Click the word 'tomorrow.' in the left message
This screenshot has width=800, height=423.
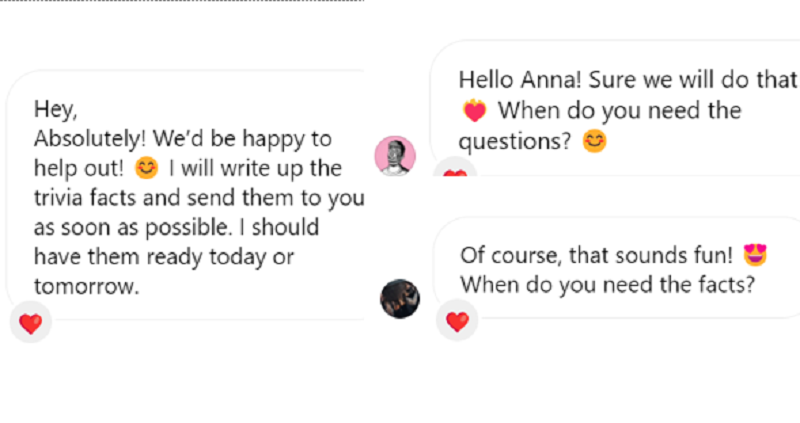tap(86, 287)
